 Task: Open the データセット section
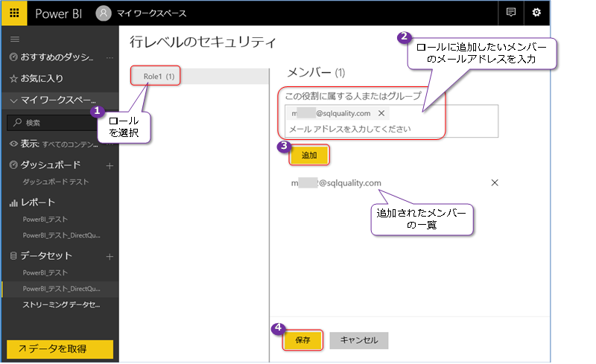[46, 256]
